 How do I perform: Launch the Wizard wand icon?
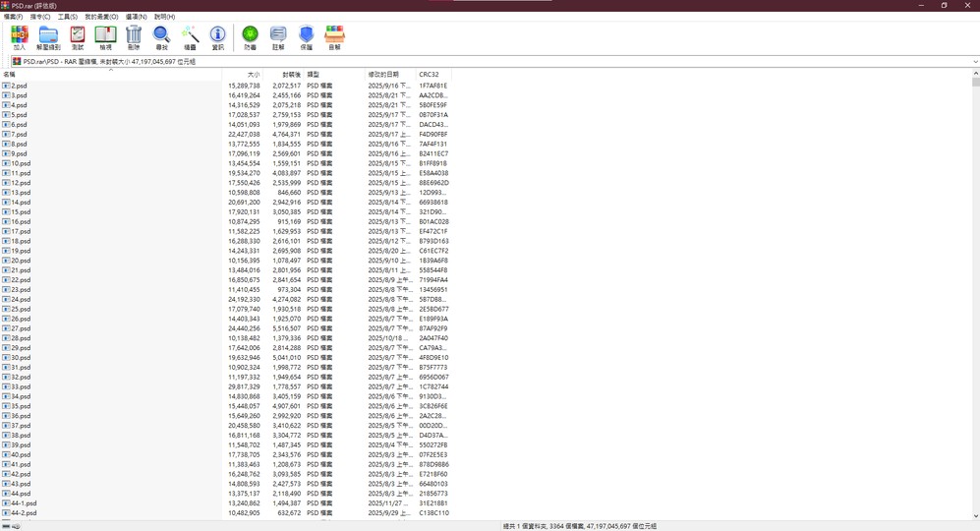tap(190, 33)
